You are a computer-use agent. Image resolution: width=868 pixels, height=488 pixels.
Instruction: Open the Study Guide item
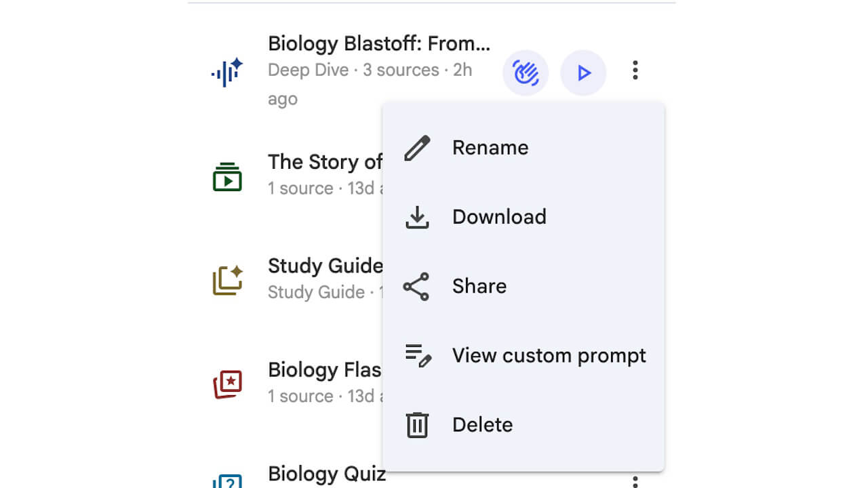[325, 266]
